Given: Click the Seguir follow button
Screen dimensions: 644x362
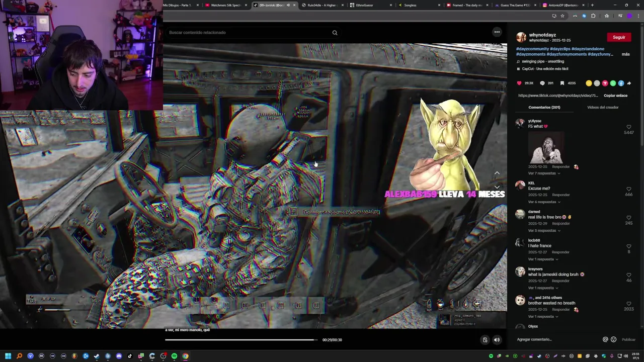Looking at the screenshot, I should pyautogui.click(x=619, y=37).
